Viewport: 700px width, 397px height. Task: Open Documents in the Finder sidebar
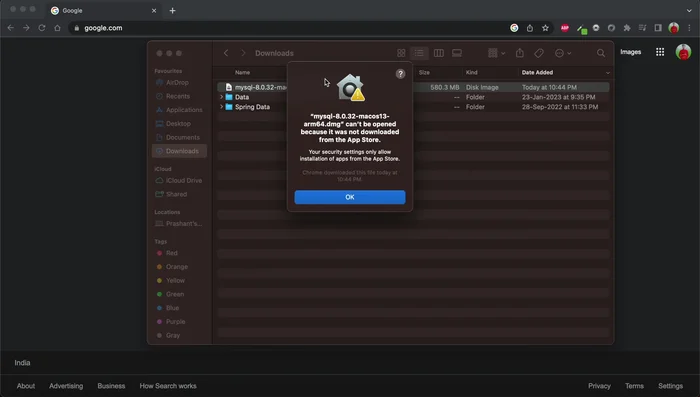pos(183,138)
